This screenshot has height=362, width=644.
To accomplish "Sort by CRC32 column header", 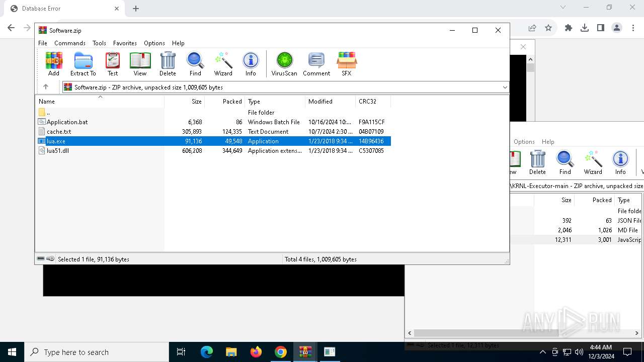I will tap(373, 102).
